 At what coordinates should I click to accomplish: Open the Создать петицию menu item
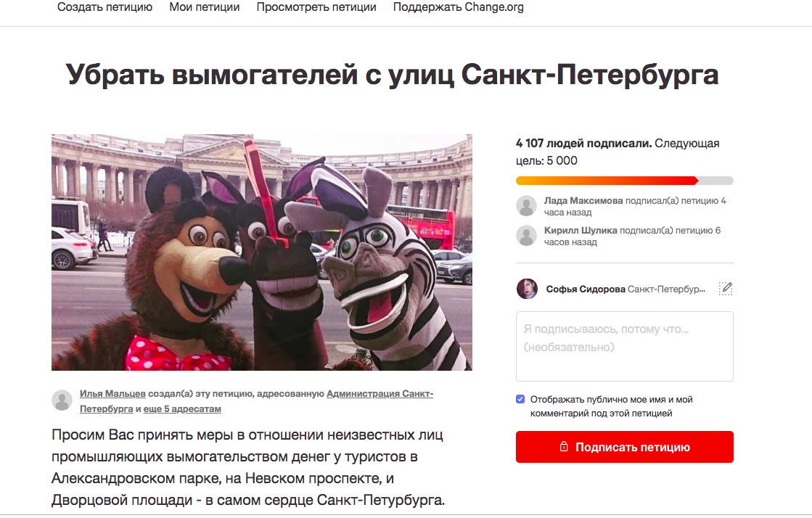tap(104, 7)
